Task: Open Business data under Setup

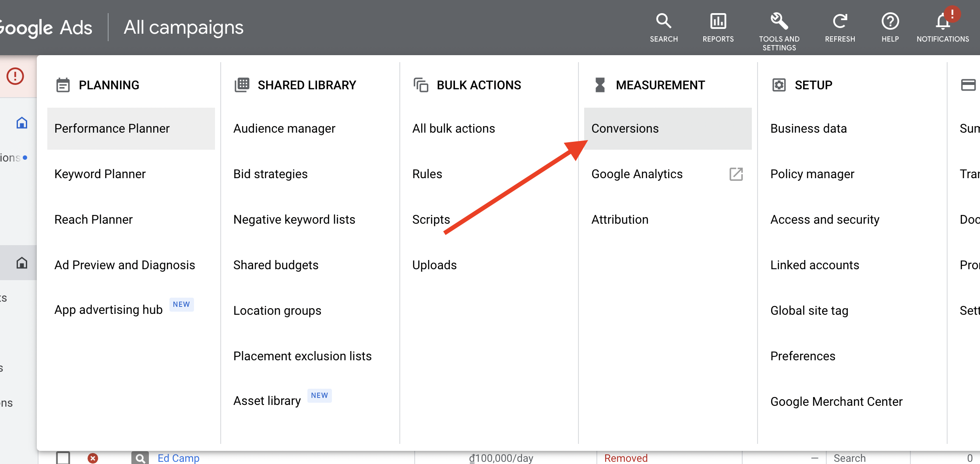Action: coord(809,129)
